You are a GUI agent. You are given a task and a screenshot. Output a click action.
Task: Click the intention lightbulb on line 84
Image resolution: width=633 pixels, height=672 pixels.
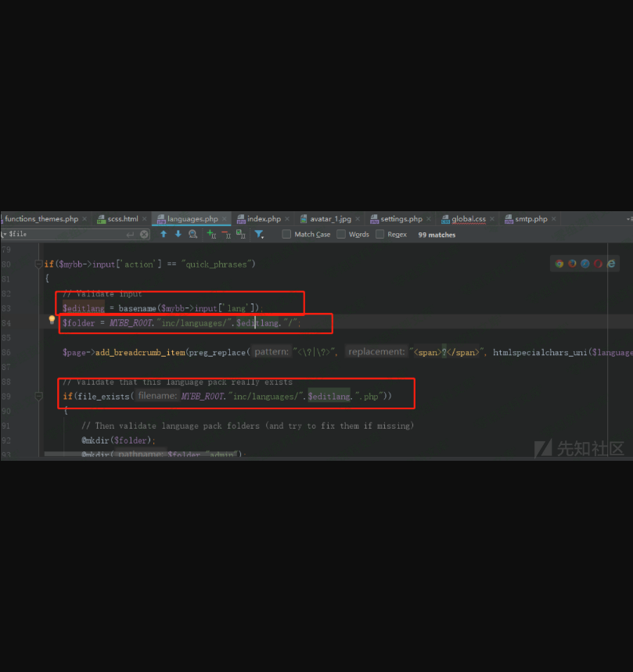coord(52,321)
